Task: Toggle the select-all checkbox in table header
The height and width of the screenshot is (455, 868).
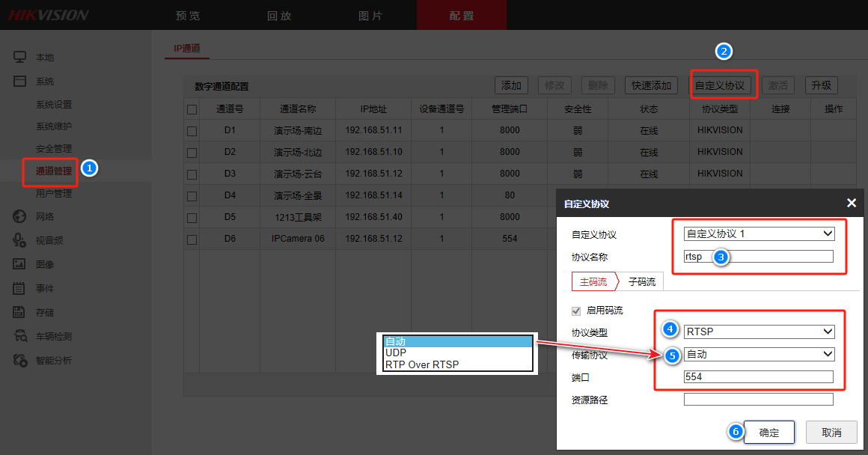Action: coord(192,109)
